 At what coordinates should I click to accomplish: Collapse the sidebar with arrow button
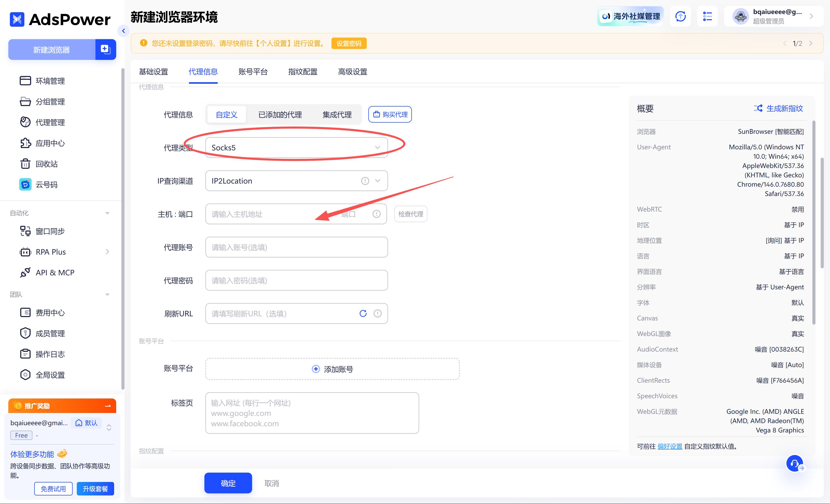[124, 31]
